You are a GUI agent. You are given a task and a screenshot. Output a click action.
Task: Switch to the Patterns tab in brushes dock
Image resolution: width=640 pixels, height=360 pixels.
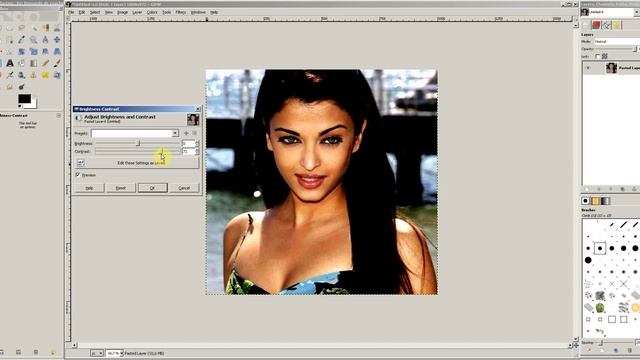click(x=596, y=201)
